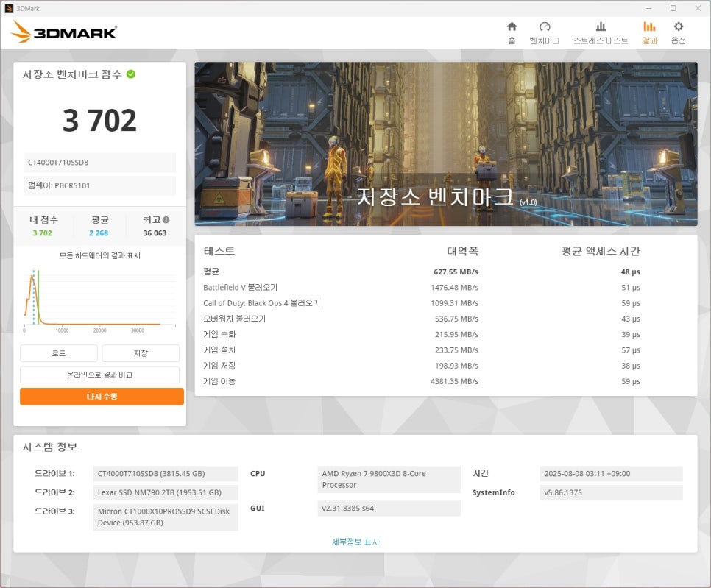Click the 627.55 MB/s average bandwidth value
This screenshot has height=588, width=711.
456,272
